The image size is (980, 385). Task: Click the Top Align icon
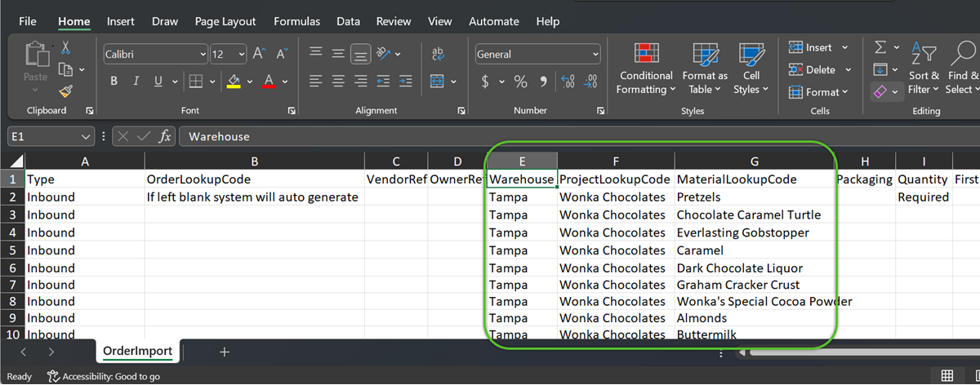[316, 54]
